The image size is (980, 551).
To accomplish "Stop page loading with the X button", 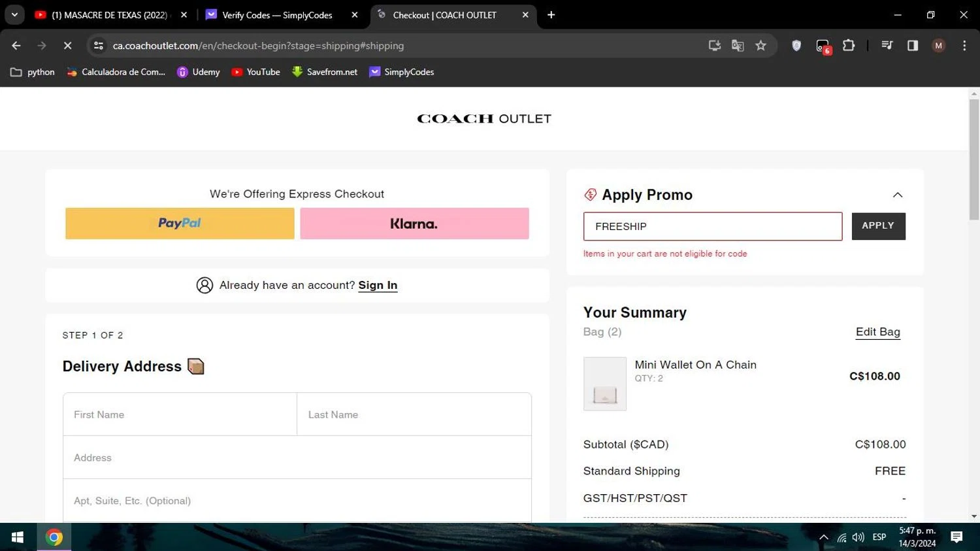I will point(67,46).
